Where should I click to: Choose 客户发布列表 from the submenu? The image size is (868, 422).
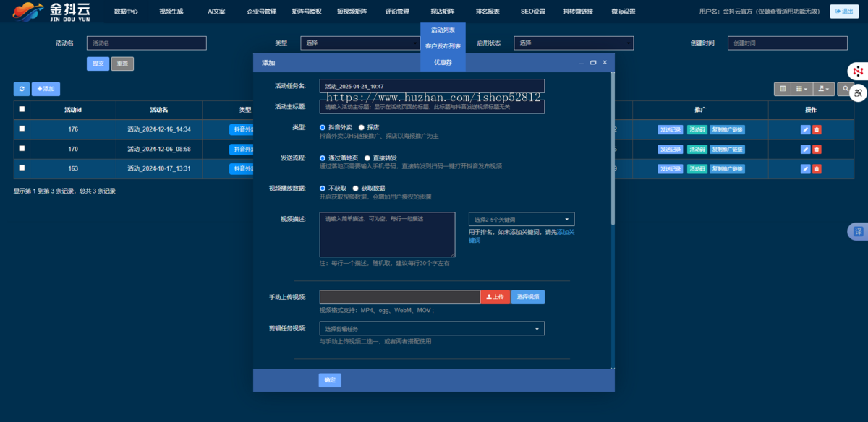443,46
